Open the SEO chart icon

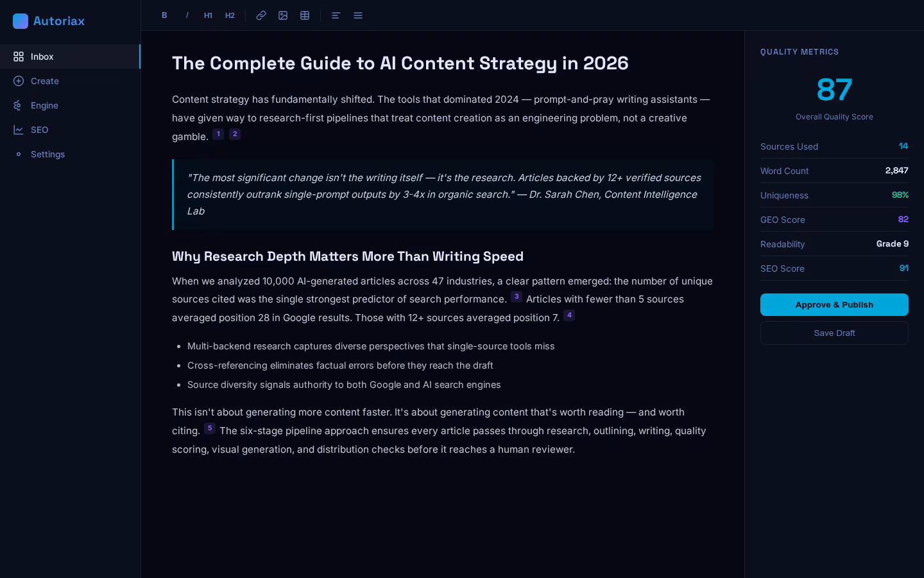coord(19,130)
